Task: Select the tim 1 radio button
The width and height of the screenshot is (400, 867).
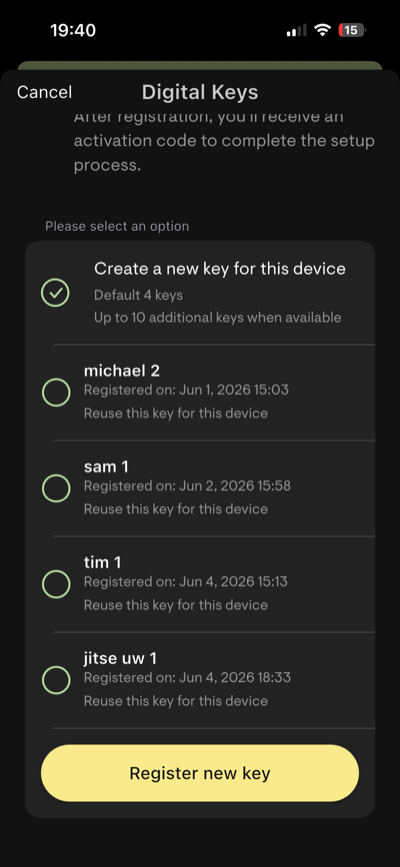Action: (x=56, y=584)
